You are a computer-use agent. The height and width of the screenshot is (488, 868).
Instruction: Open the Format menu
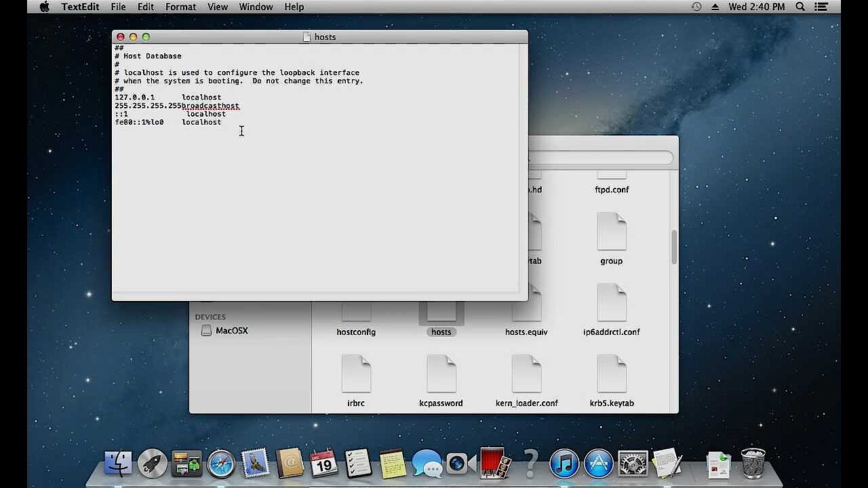(180, 7)
